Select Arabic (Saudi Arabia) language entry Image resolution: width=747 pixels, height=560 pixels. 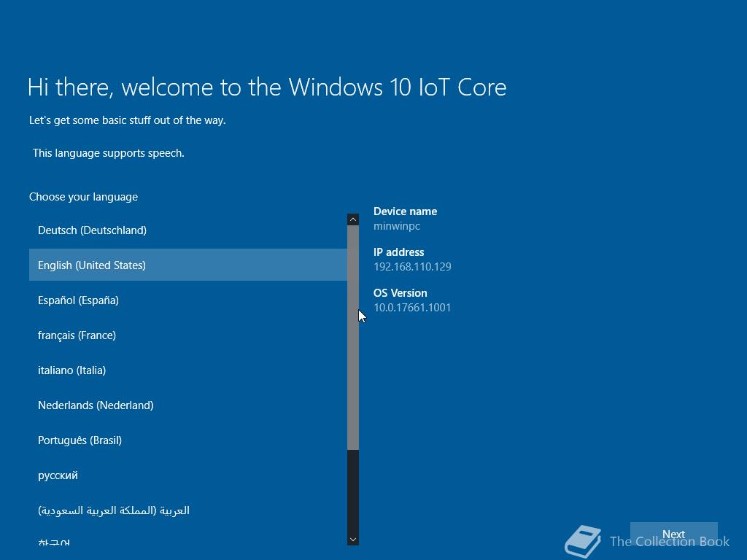[187, 510]
